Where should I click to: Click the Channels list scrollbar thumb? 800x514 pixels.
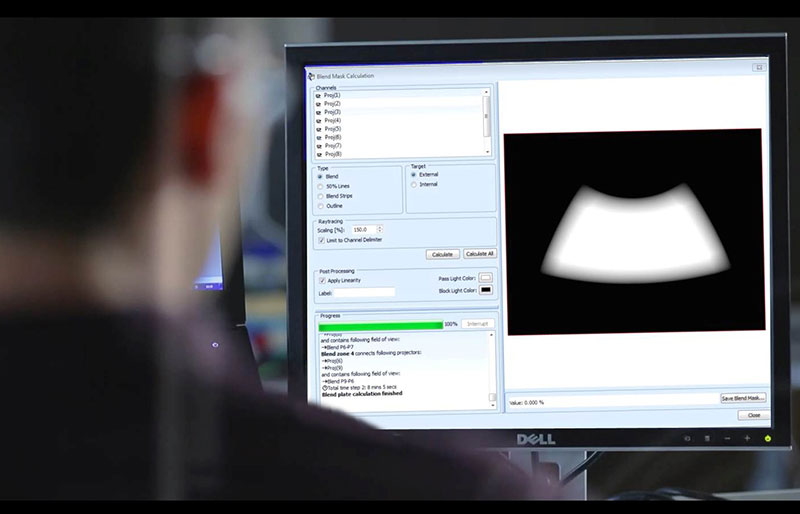[487, 116]
